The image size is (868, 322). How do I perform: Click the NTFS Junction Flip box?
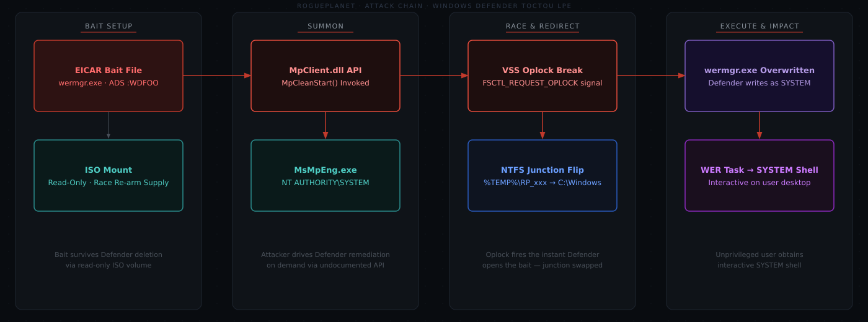coord(542,175)
